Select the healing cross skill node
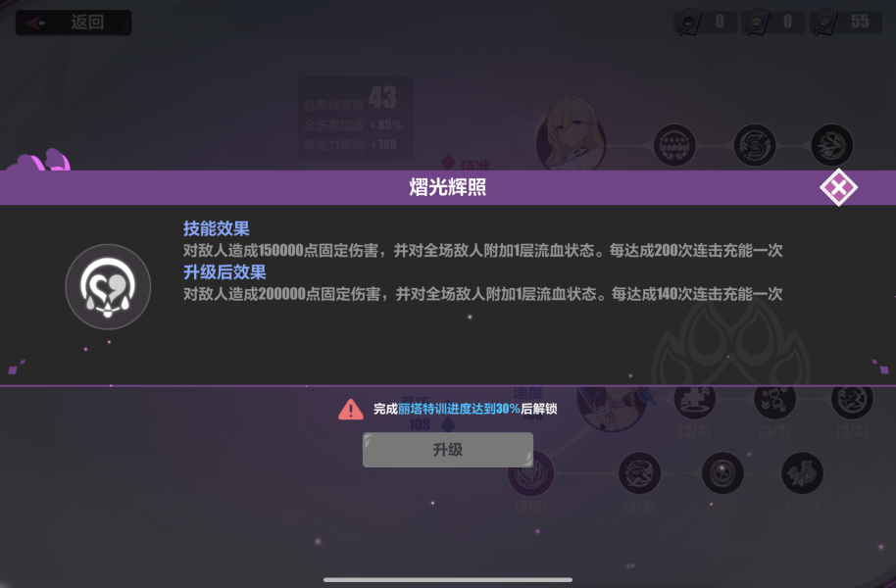The width and height of the screenshot is (896, 588). (x=695, y=401)
